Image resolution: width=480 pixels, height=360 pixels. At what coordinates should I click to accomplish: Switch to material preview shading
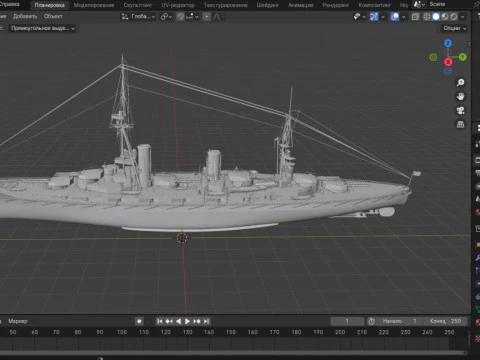(445, 16)
